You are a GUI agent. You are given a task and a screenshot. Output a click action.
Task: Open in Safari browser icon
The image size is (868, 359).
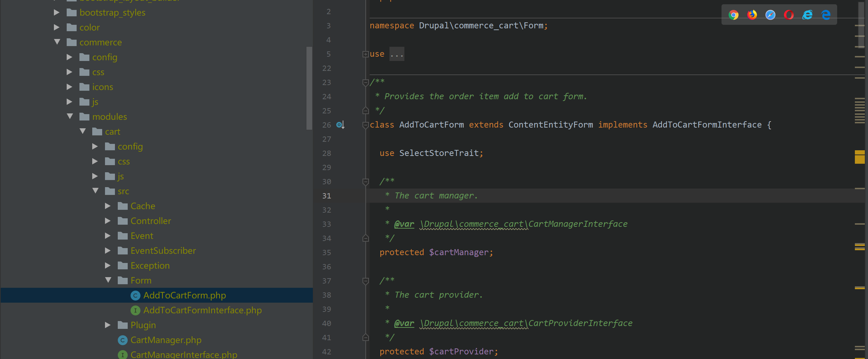pyautogui.click(x=770, y=15)
